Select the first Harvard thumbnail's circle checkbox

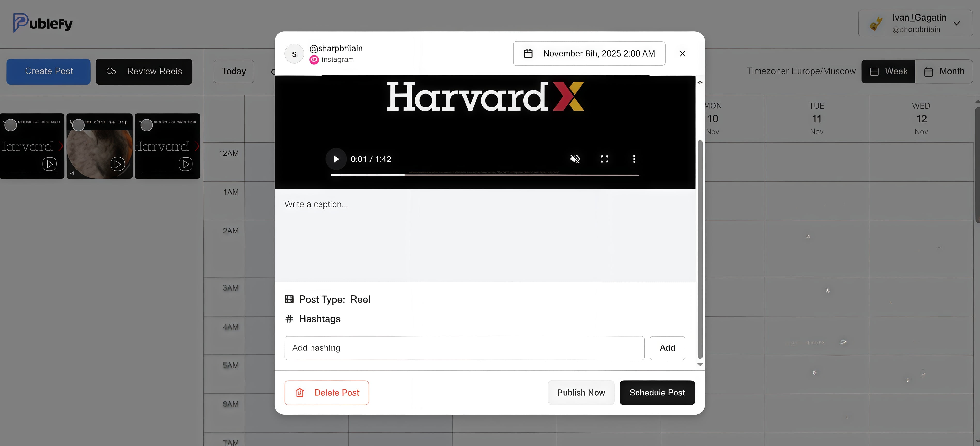coord(11,125)
